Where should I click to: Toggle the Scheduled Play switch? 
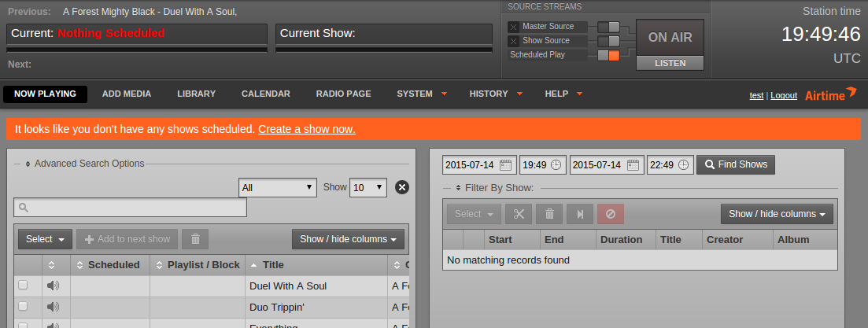click(x=608, y=55)
